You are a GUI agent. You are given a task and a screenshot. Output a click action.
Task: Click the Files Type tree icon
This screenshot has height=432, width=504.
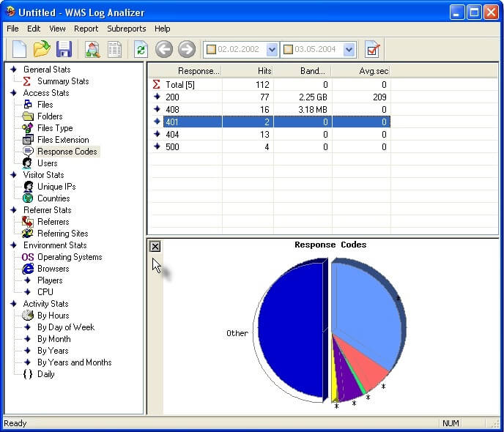coord(28,128)
